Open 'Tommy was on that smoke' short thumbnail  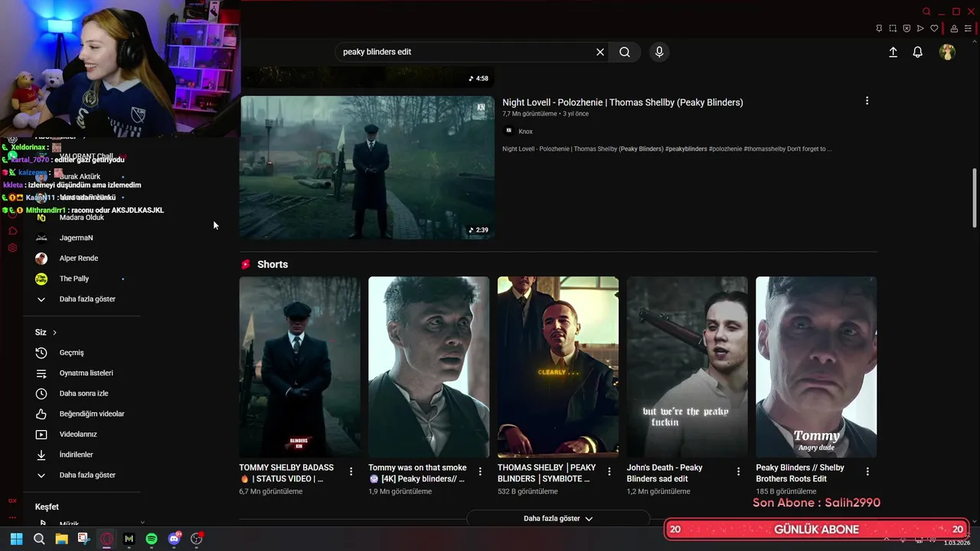tap(429, 367)
